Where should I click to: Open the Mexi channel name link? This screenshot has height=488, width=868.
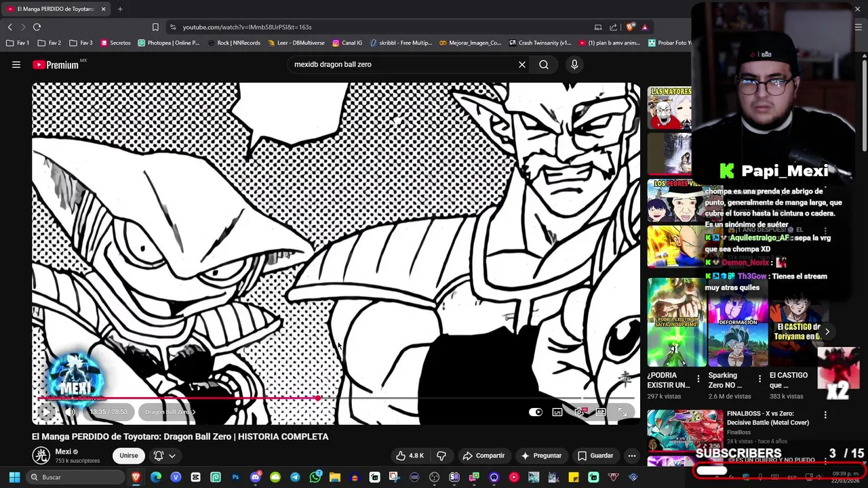[x=63, y=451]
